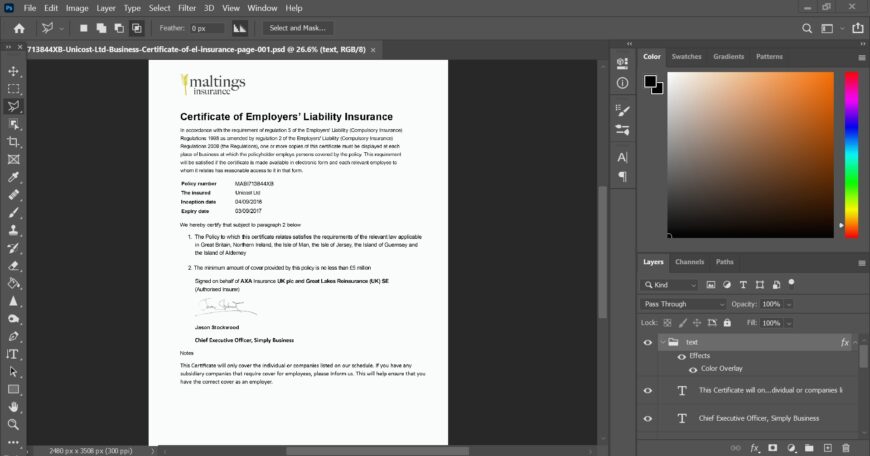Select the Dodge tool

13,319
